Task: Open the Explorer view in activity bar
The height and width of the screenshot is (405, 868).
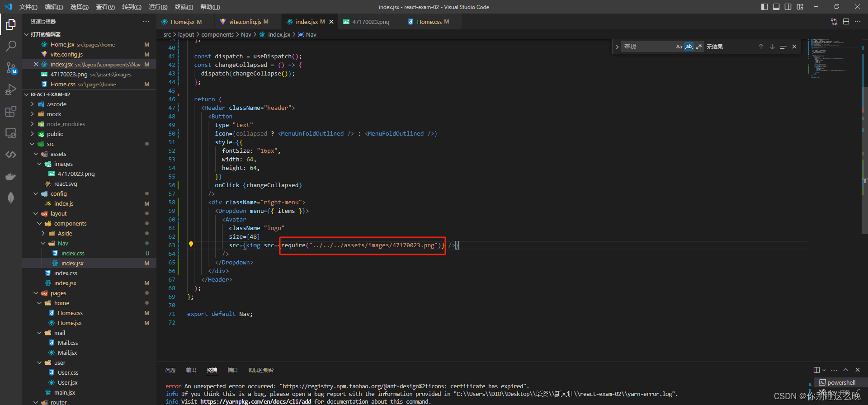Action: tap(11, 24)
